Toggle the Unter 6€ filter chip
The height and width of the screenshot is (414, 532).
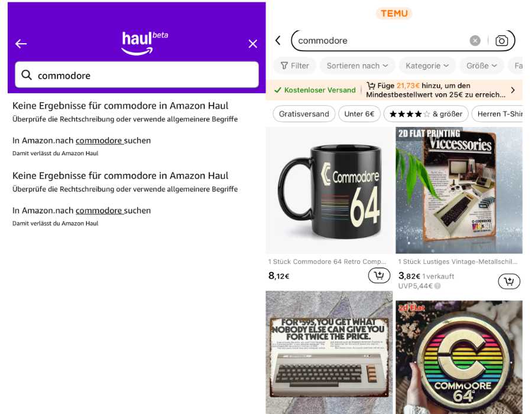pos(359,114)
